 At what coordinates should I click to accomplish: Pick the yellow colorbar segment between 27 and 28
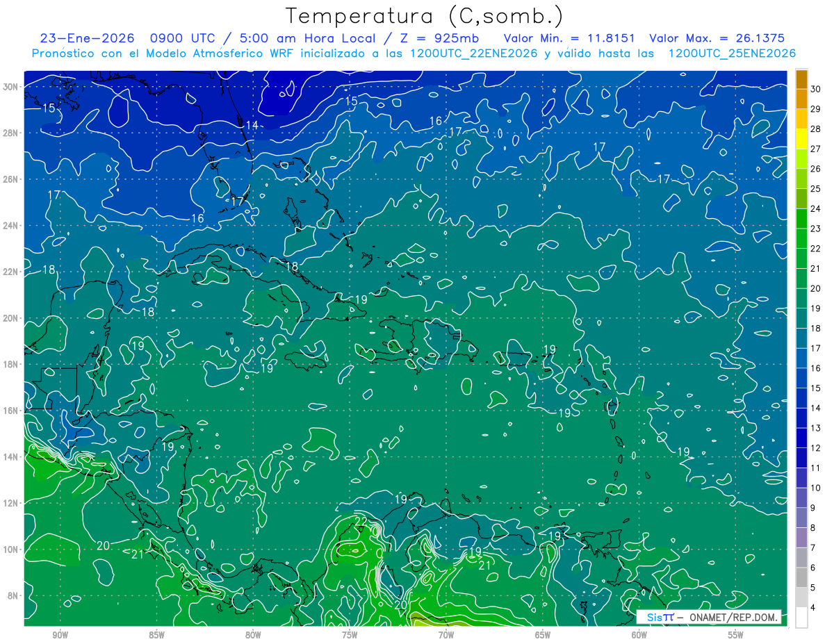coord(801,139)
